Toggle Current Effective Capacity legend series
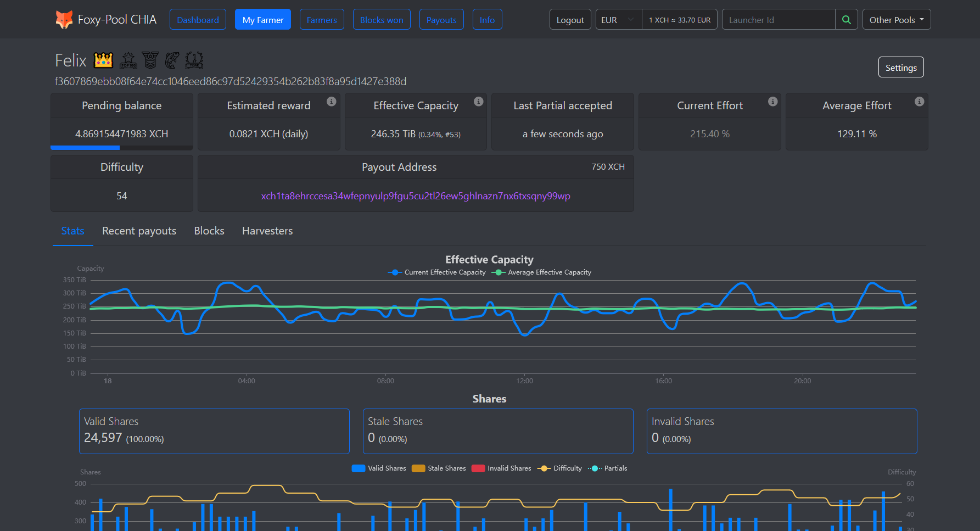This screenshot has width=980, height=531. 437,272
